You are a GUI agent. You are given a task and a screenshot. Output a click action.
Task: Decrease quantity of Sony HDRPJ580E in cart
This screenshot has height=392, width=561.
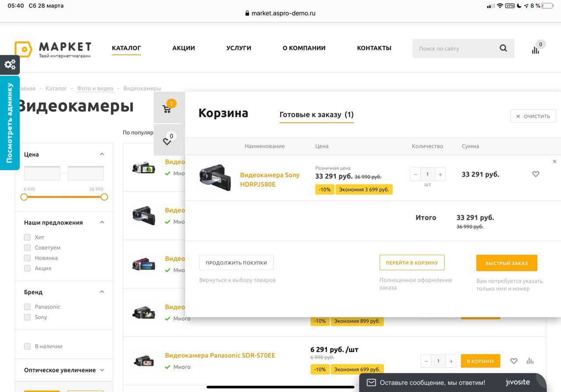click(415, 175)
